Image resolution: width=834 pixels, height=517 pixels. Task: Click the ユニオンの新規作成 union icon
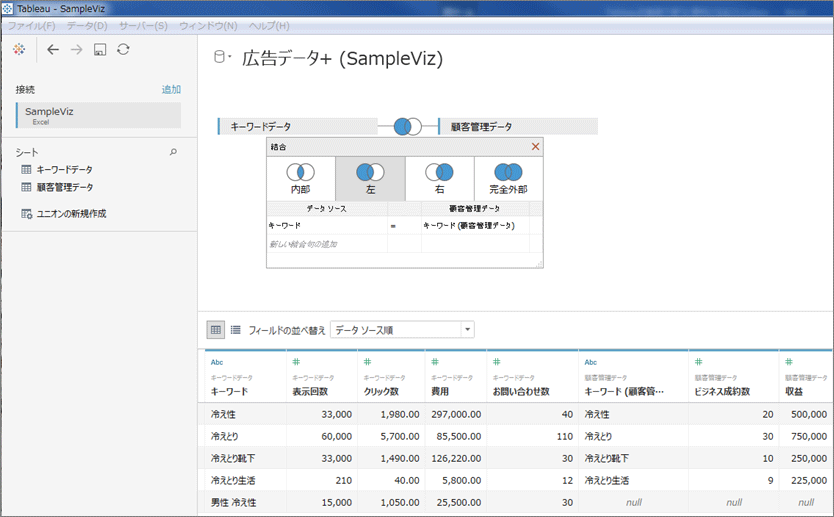[x=27, y=214]
